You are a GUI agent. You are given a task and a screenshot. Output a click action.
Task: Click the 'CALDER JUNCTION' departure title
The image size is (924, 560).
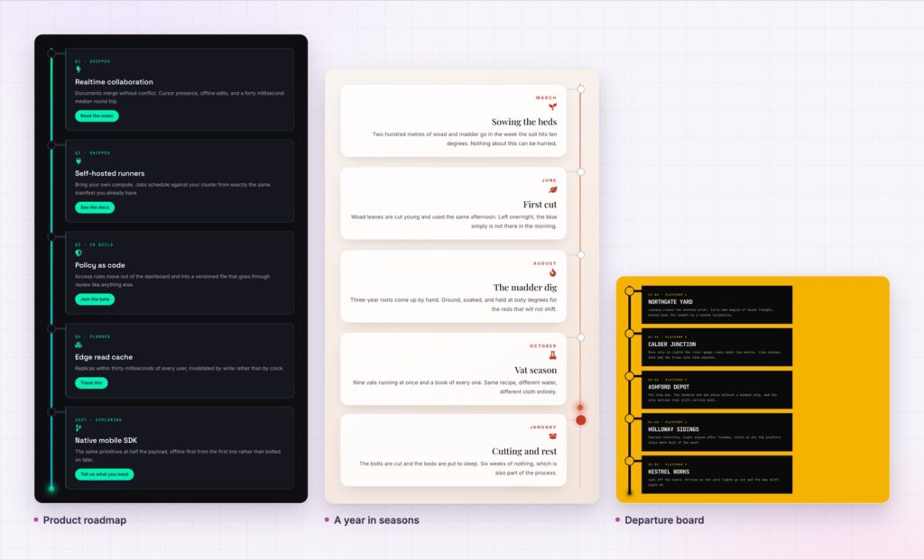click(671, 344)
